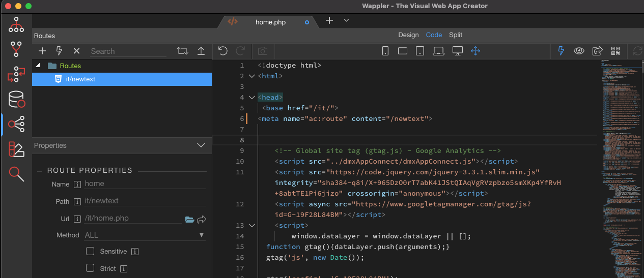Image resolution: width=644 pixels, height=278 pixels.
Task: Click the Path field showing it/newtext
Action: click(145, 201)
